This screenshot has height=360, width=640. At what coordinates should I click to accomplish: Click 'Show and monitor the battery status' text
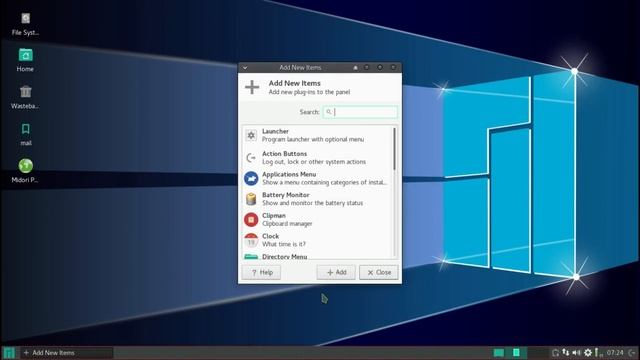(312, 203)
